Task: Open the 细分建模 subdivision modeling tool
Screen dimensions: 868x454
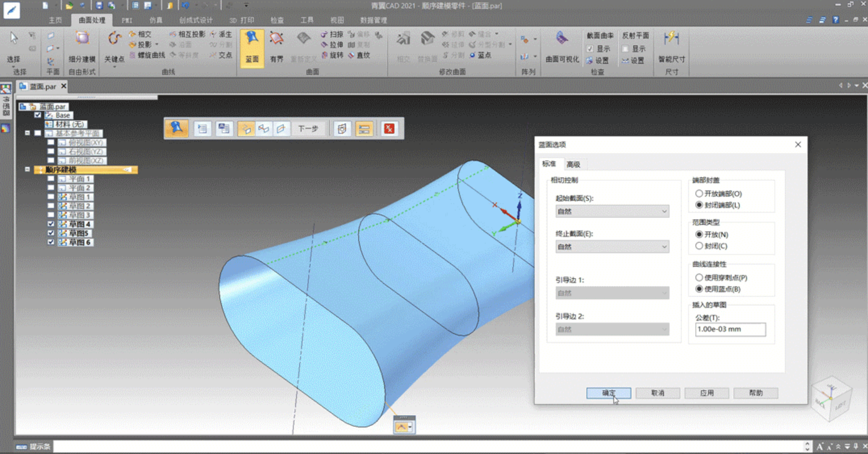Action: tap(82, 48)
